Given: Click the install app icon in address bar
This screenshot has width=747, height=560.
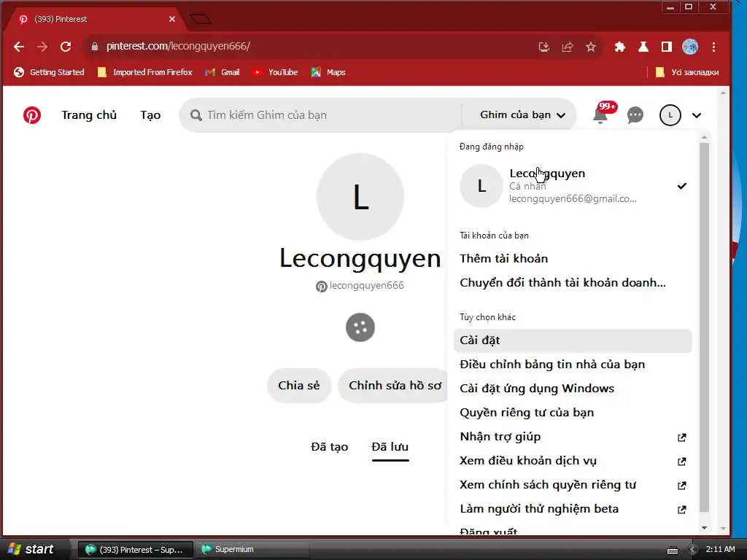Looking at the screenshot, I should point(543,47).
